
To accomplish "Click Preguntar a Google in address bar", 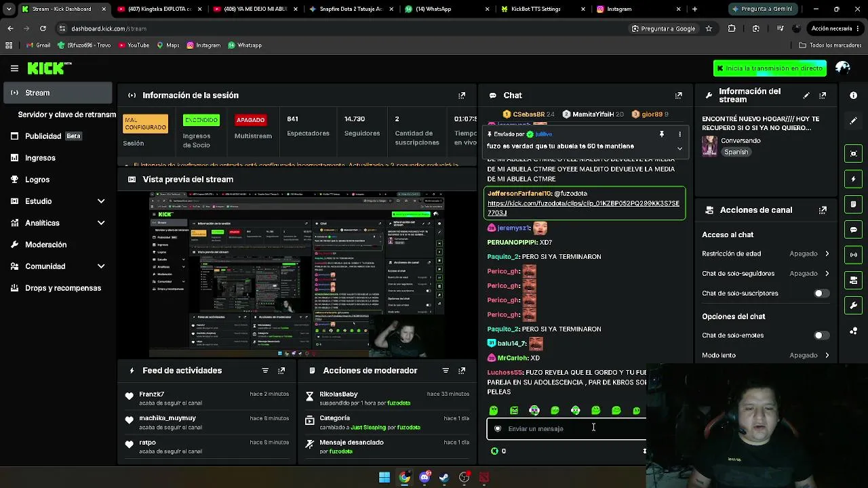I will (664, 28).
